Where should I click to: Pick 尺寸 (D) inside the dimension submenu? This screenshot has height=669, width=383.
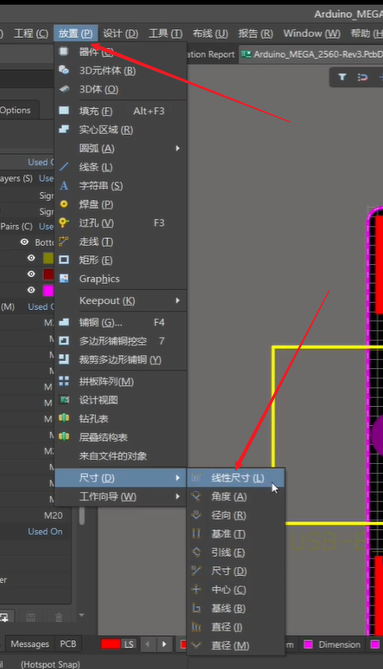tap(236, 571)
